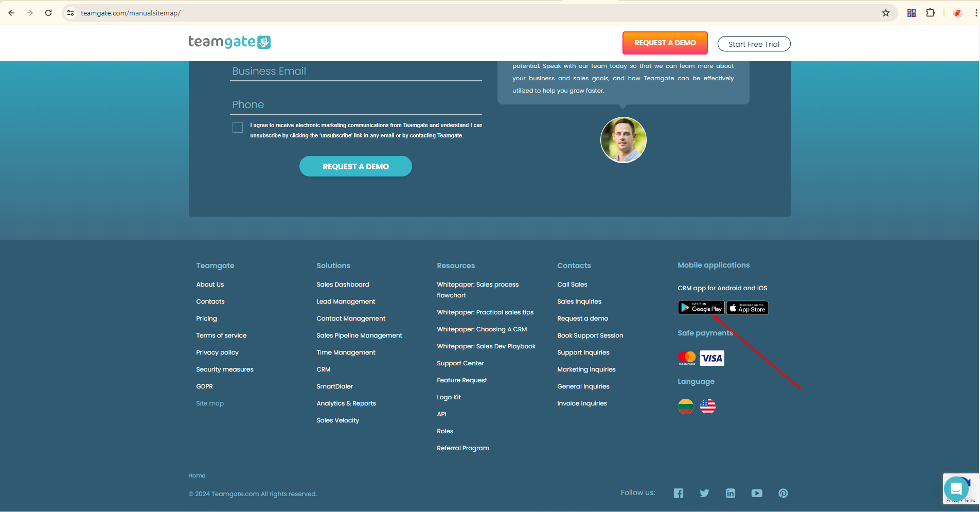Select the US flag language

pos(708,407)
